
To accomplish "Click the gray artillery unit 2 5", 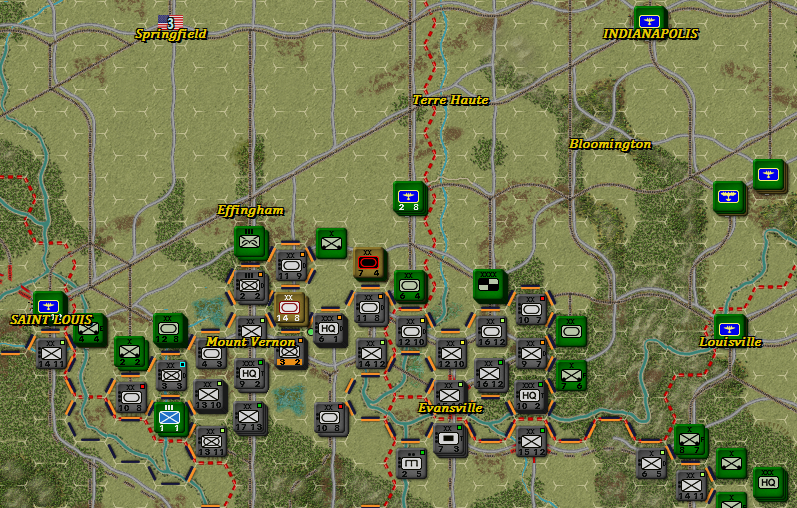I will tap(411, 464).
